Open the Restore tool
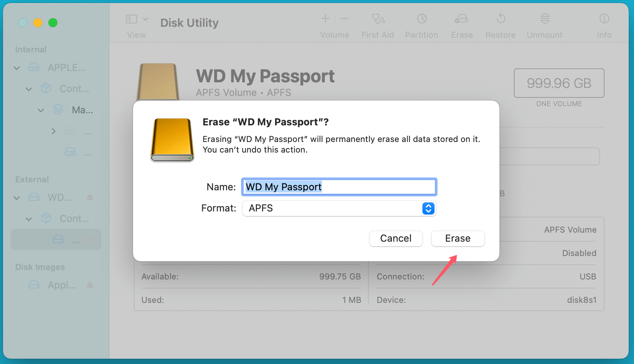The height and width of the screenshot is (364, 634). 501,24
